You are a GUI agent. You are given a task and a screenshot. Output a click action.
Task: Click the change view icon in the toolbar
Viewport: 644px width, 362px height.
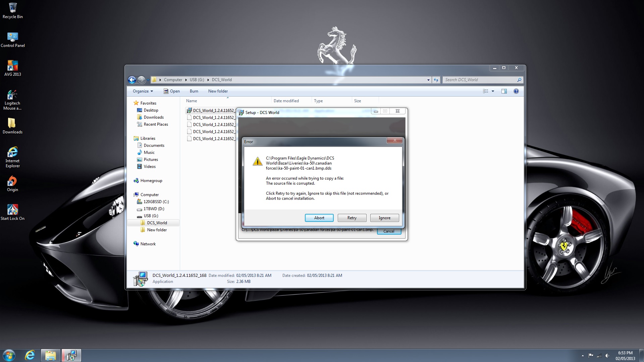[x=485, y=91]
